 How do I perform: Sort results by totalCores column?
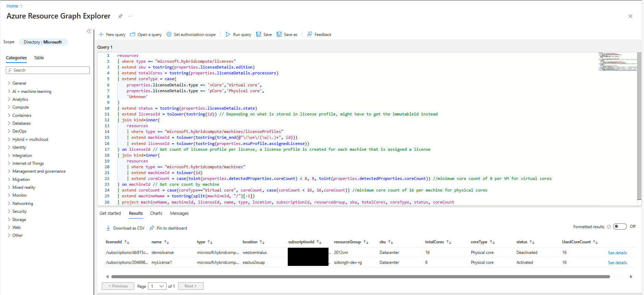[x=449, y=242]
